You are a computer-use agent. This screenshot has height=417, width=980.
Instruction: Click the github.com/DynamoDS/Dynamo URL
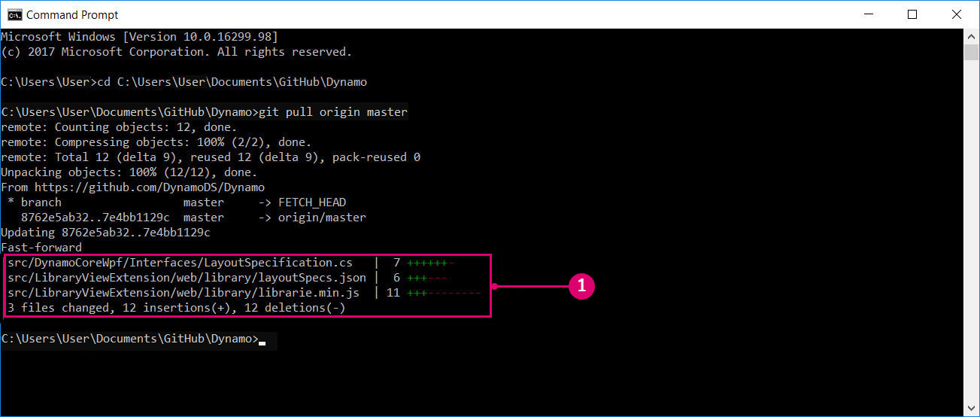pos(150,187)
